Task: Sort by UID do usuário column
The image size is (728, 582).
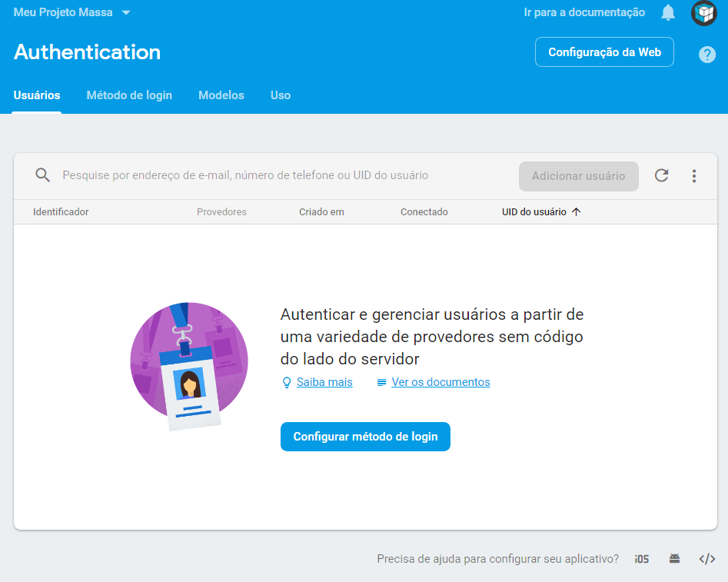Action: (x=534, y=211)
